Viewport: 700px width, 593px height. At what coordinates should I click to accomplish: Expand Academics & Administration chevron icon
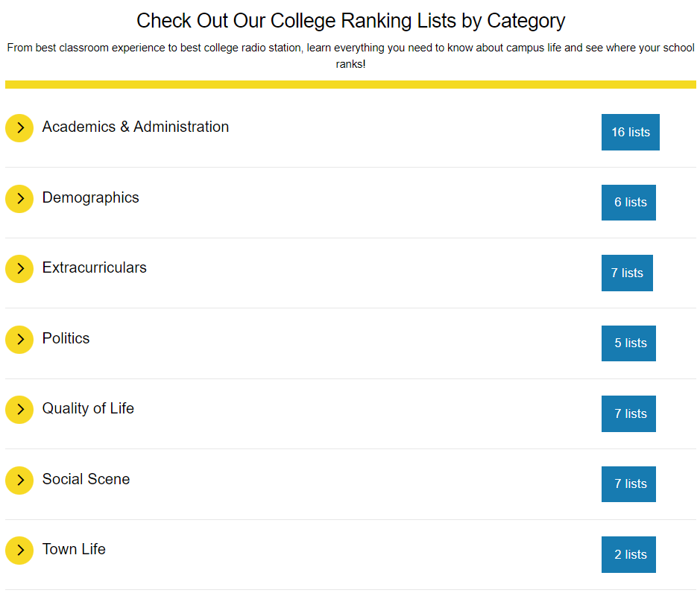pyautogui.click(x=19, y=128)
